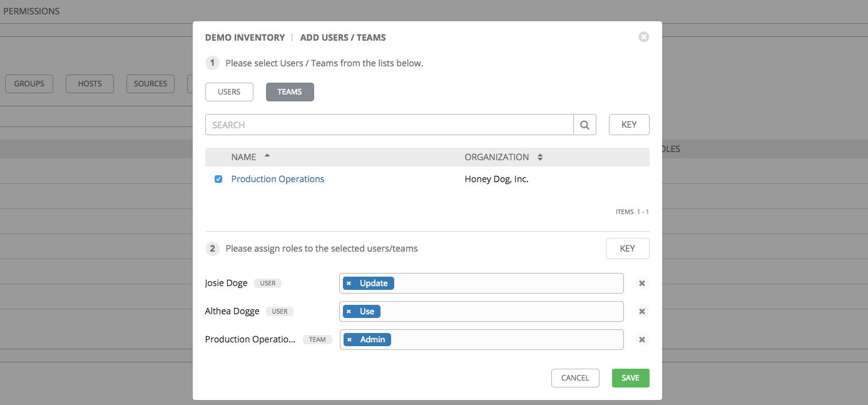Open the roles dropdown for Althea Dogge
The image size is (868, 405).
pos(481,312)
